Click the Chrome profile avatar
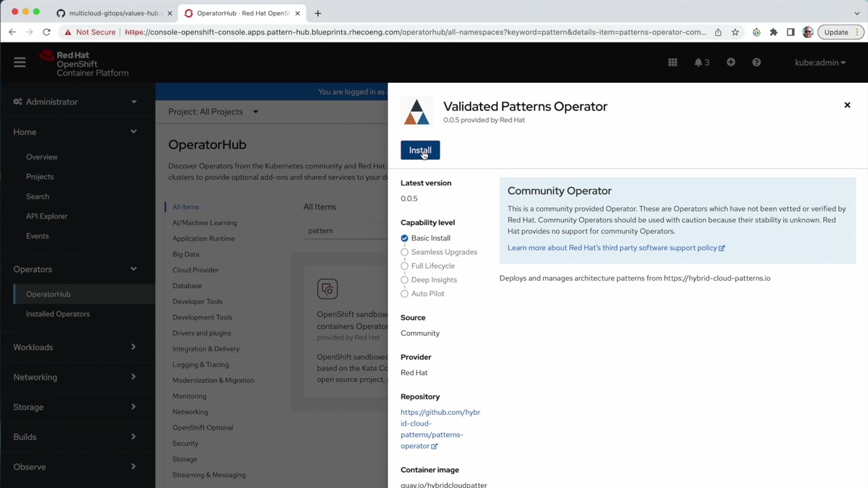 coord(808,32)
